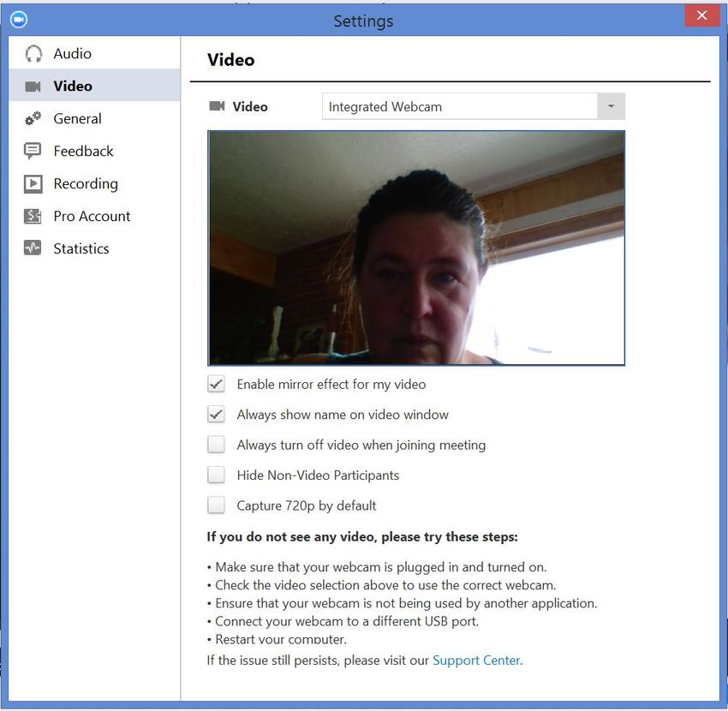Viewport: 728px width, 711px height.
Task: Click the Recording play icon
Action: point(33,184)
